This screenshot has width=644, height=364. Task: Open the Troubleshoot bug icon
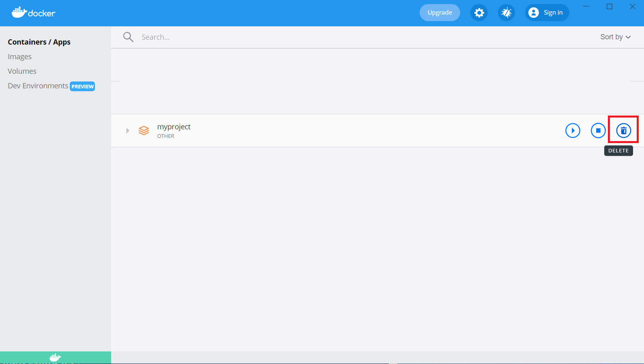point(506,13)
